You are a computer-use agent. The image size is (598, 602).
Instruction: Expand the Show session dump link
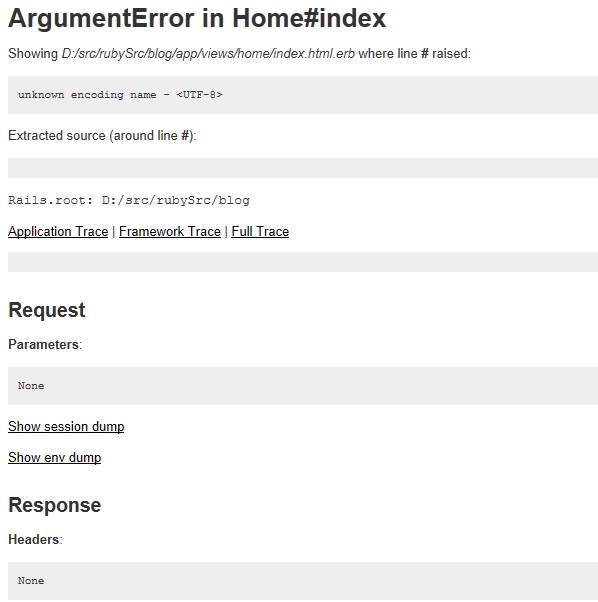point(66,427)
